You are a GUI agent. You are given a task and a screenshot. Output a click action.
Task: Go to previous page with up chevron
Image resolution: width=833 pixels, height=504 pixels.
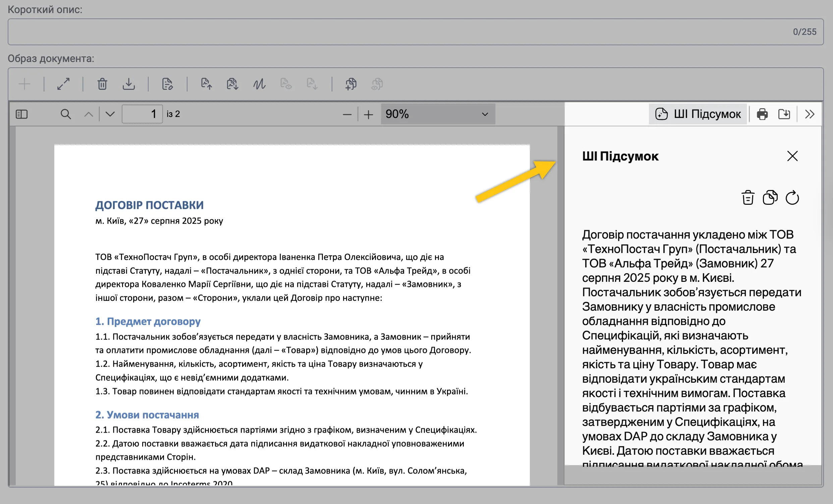(89, 114)
